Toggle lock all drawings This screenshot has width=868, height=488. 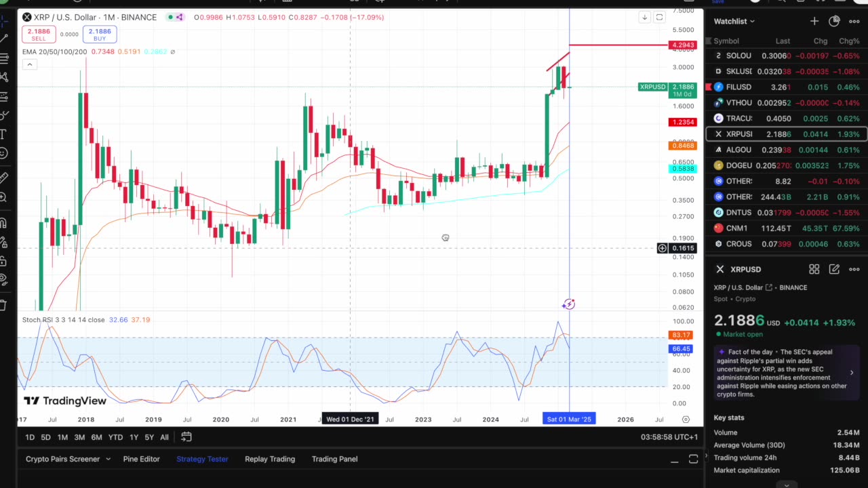pyautogui.click(x=3, y=261)
